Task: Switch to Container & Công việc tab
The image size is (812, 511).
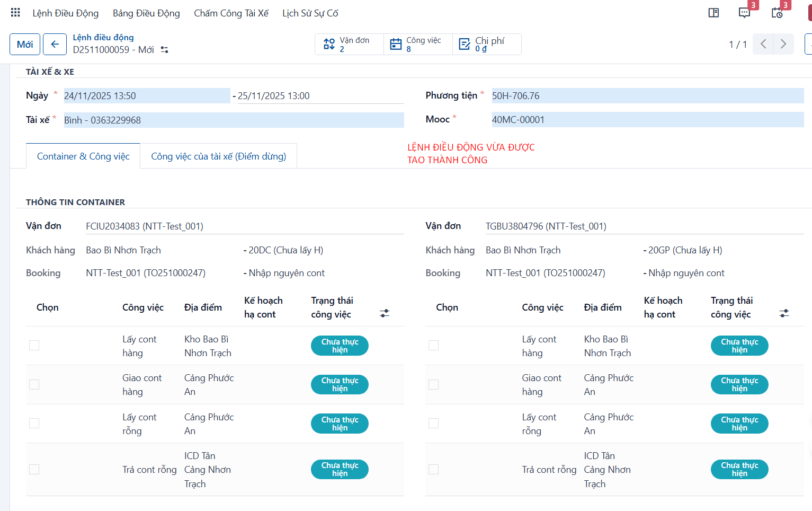Action: coord(83,156)
